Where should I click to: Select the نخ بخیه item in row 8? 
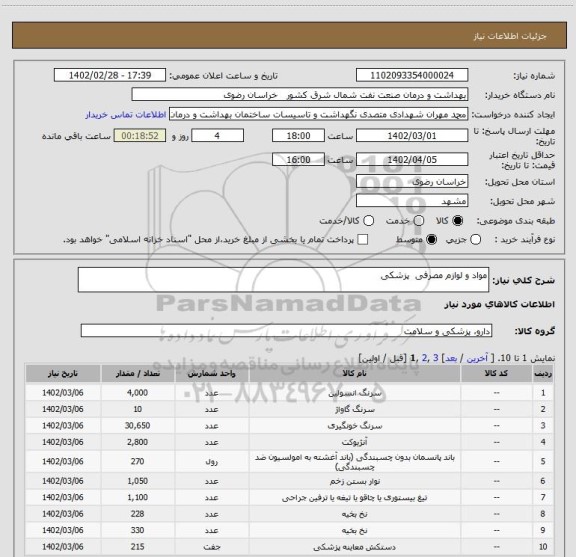tap(354, 514)
